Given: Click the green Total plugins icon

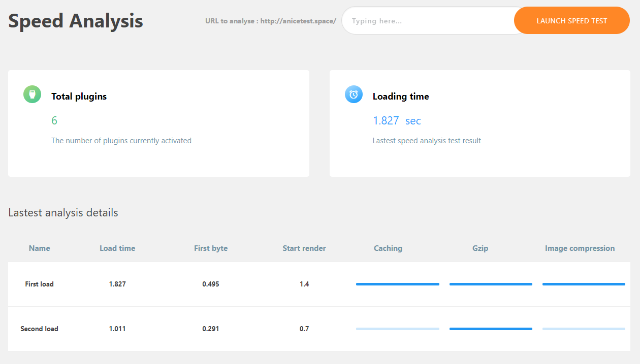Looking at the screenshot, I should coord(32,94).
